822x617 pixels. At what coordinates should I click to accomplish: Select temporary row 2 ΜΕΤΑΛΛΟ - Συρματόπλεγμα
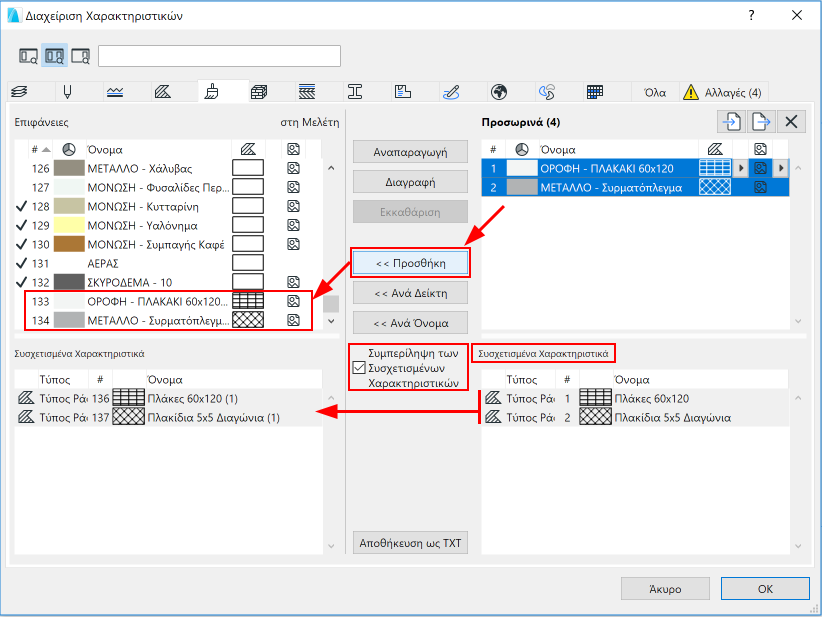[x=635, y=187]
